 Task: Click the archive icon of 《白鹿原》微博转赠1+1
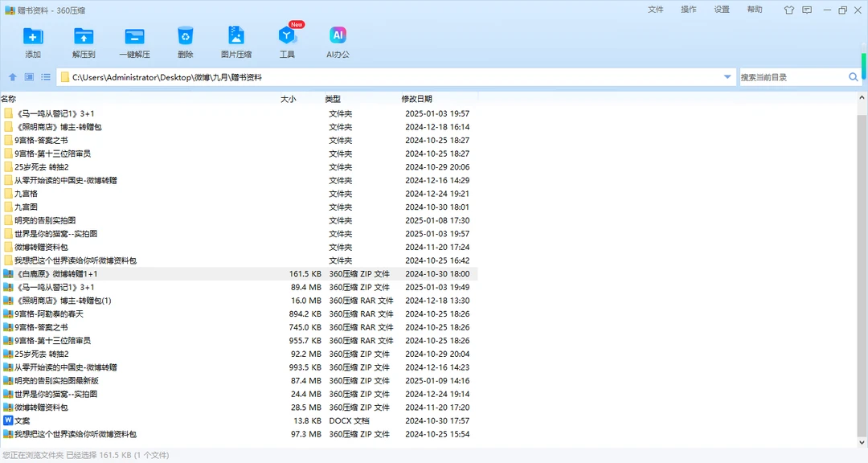pos(8,273)
